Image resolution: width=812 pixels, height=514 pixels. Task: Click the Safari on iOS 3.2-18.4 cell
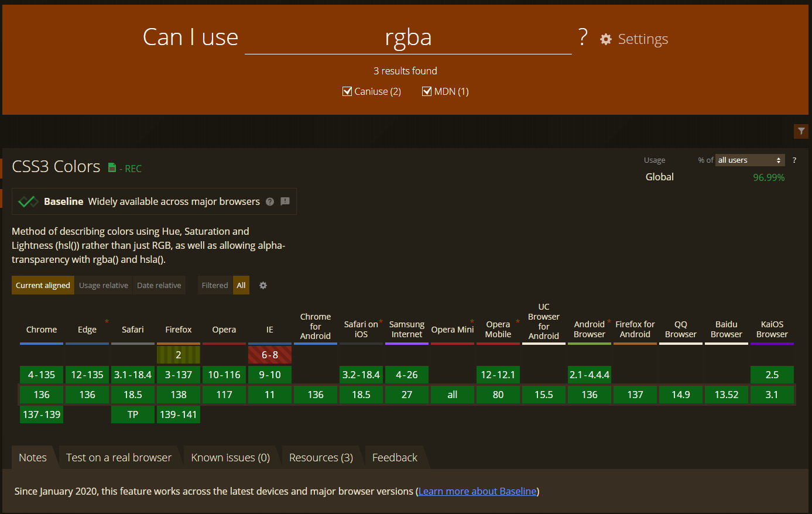pos(361,375)
